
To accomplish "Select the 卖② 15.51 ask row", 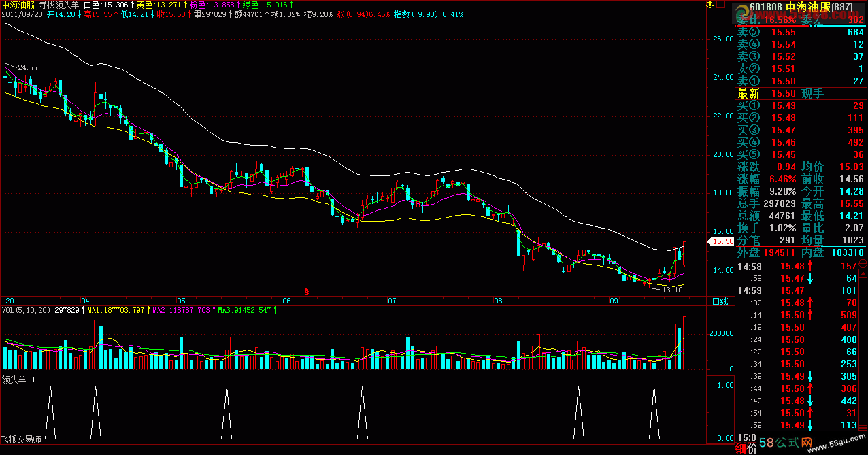I will point(801,69).
